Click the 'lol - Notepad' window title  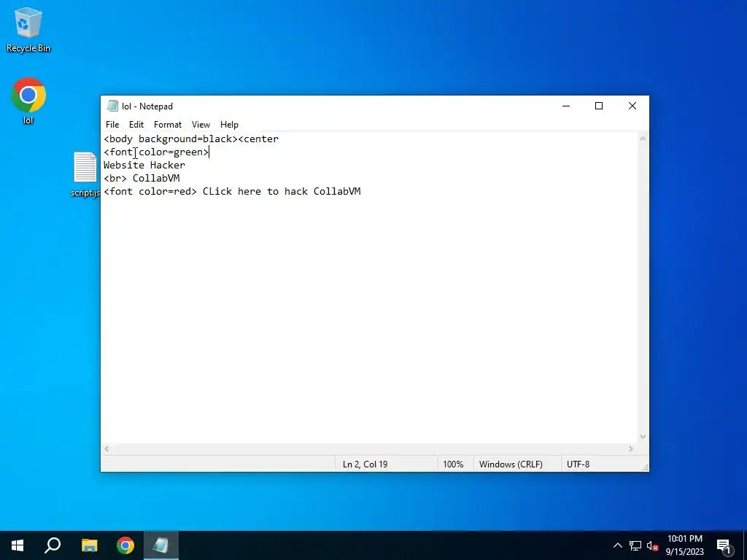(147, 106)
